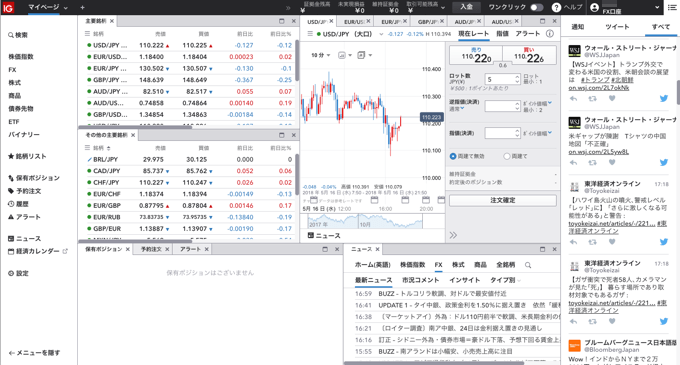
Task: Add a new workspace with plus icon
Action: click(82, 7)
